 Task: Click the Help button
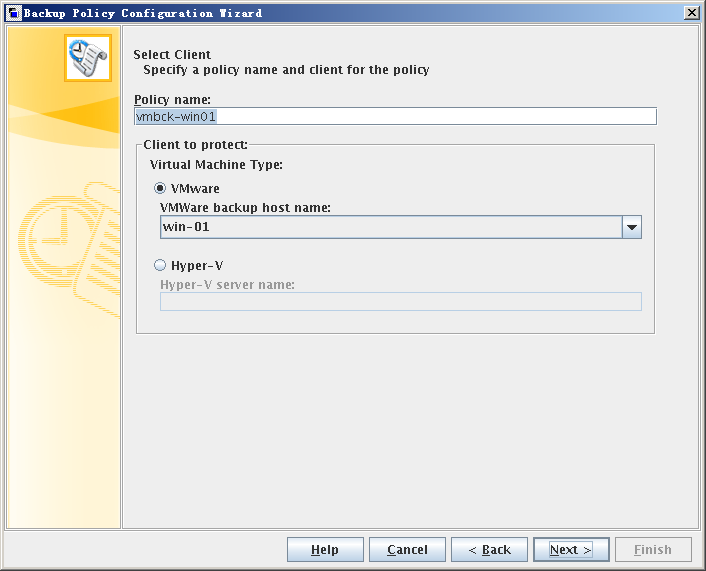click(x=325, y=549)
